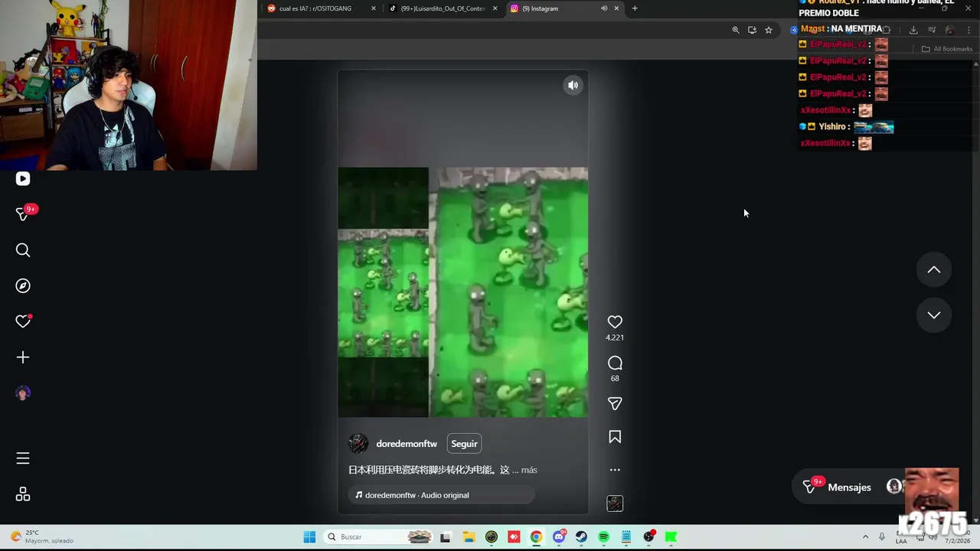Open All Bookmarks folder

947,49
